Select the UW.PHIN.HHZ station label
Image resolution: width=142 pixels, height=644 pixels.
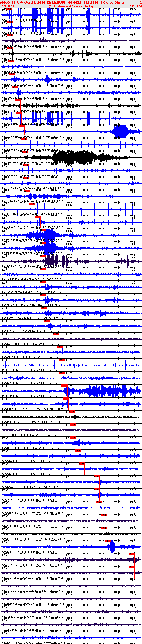click(x=11, y=422)
